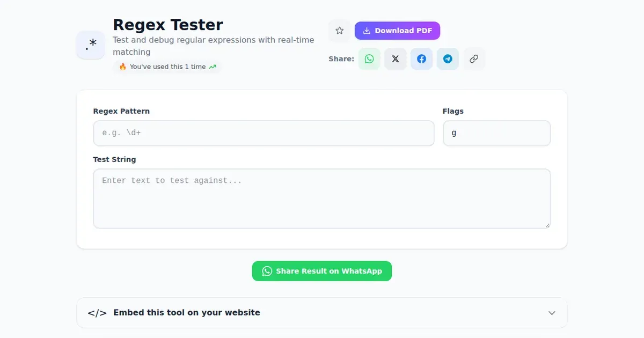Click Share Result on WhatsApp button
Screen dimensions: 644x338
point(322,271)
